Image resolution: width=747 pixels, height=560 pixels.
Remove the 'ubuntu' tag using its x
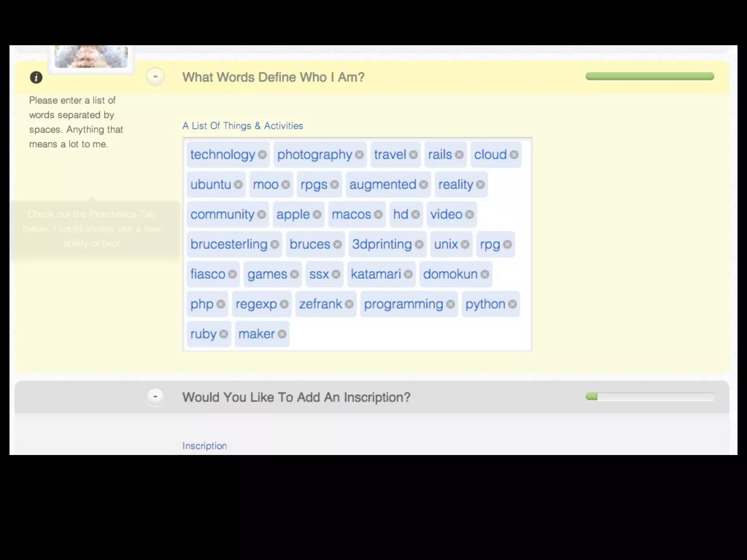238,184
